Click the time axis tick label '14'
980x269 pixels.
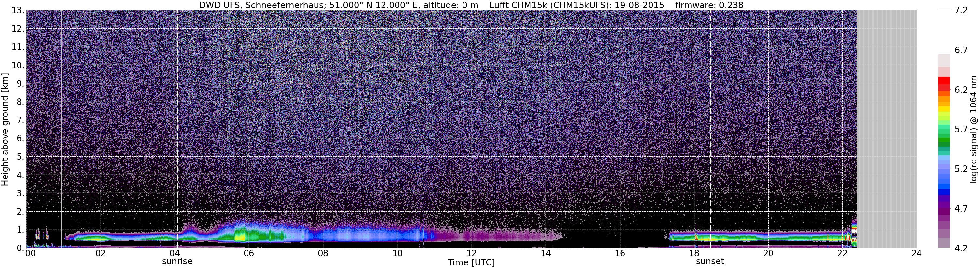click(545, 254)
